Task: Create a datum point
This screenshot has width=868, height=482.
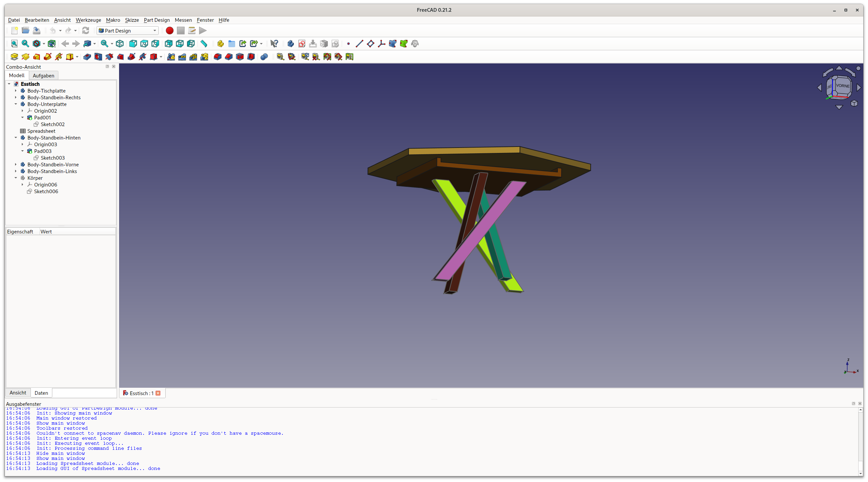Action: pos(348,44)
